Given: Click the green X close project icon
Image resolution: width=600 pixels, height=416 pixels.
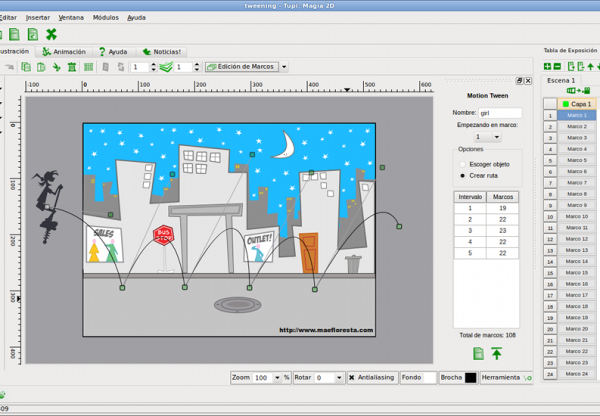Looking at the screenshot, I should pyautogui.click(x=51, y=34).
